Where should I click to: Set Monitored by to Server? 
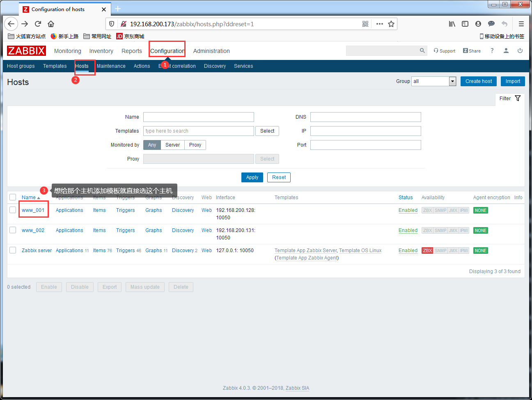click(x=172, y=145)
